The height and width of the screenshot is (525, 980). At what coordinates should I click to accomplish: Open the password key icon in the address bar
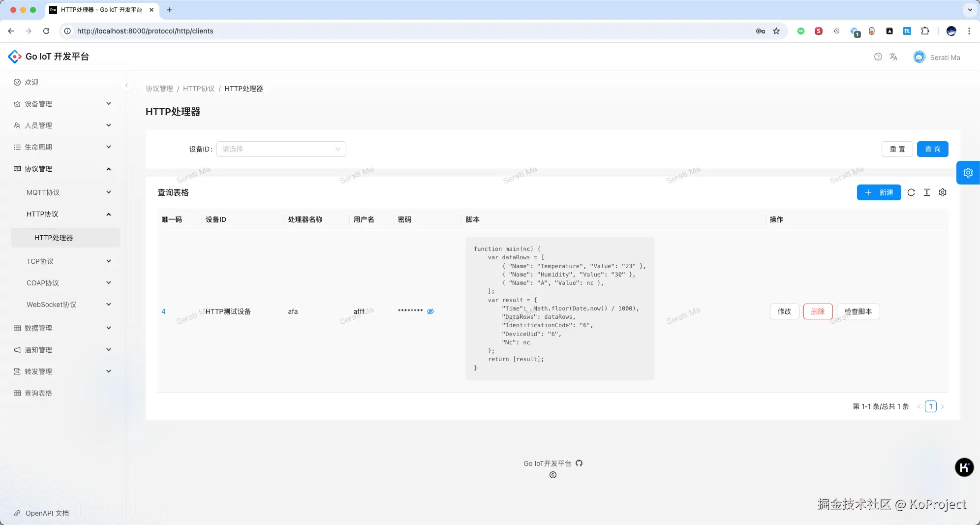(761, 31)
